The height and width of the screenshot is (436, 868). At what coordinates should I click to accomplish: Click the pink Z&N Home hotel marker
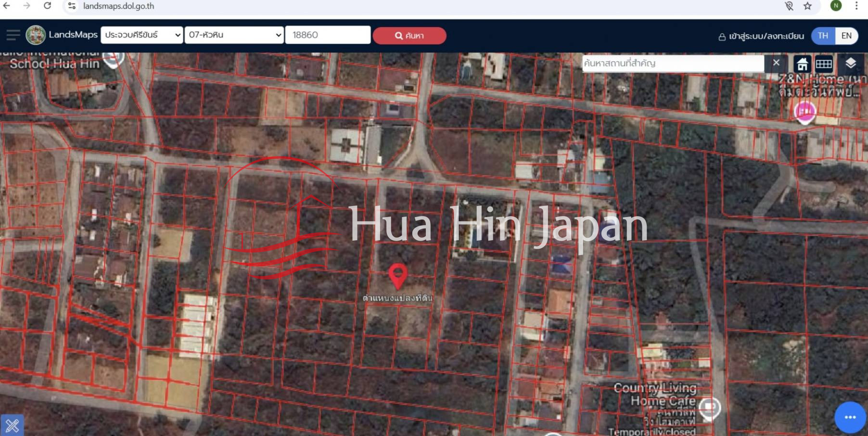click(x=804, y=112)
